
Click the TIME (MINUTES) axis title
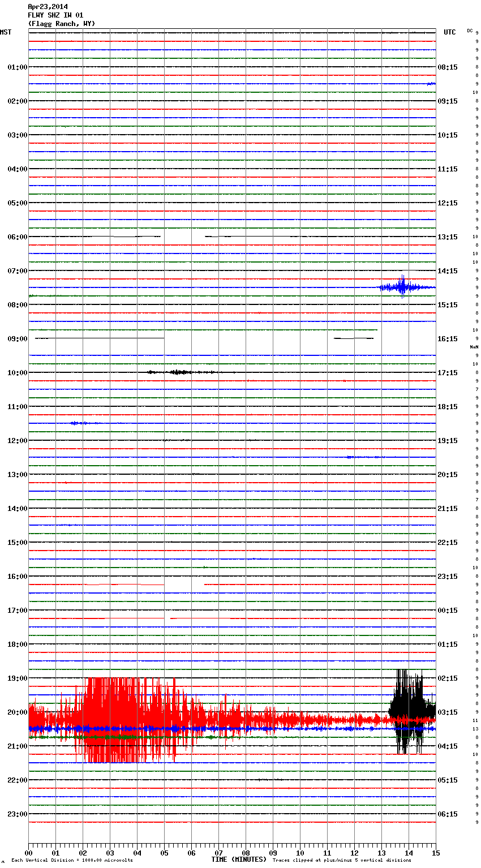(239, 860)
